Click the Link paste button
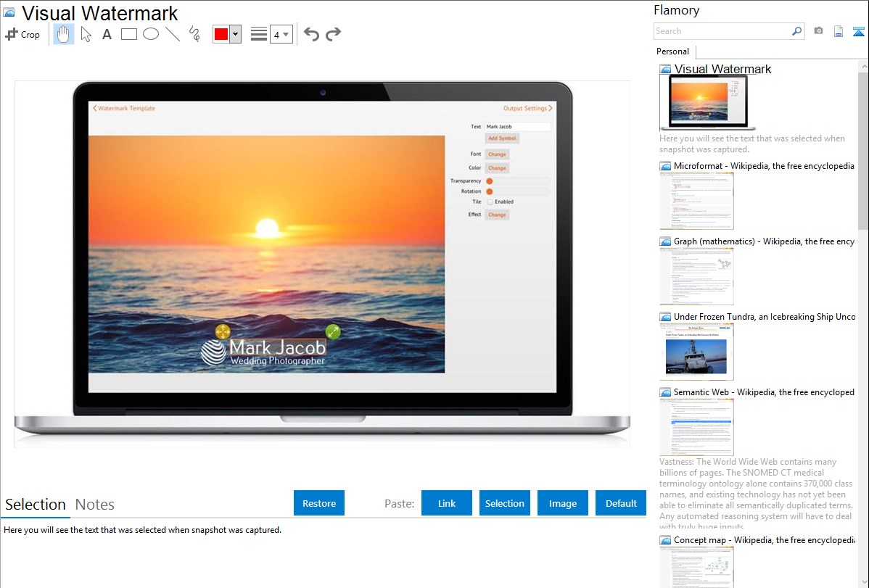The width and height of the screenshot is (869, 588). (447, 502)
